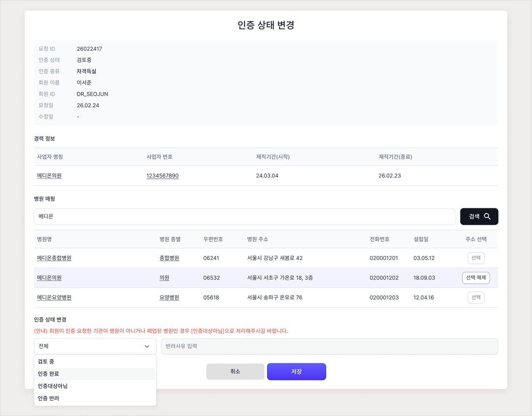Viewport: 532px width, 416px height.
Task: Click the 의원 hospital type link
Action: 164,278
